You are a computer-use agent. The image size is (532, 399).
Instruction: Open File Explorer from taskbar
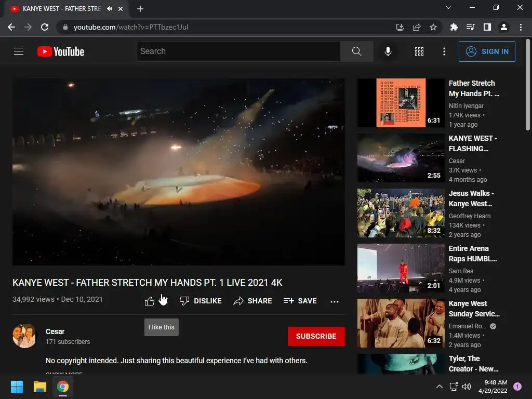click(39, 387)
